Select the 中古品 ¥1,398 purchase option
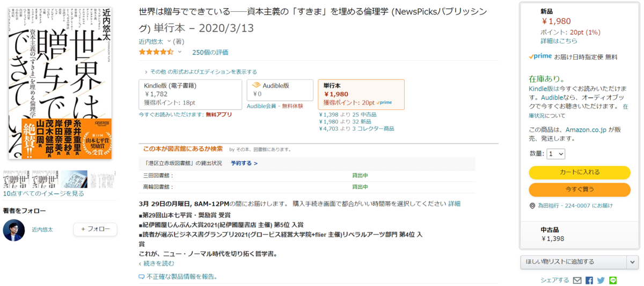This screenshot has height=286, width=644. (x=580, y=234)
